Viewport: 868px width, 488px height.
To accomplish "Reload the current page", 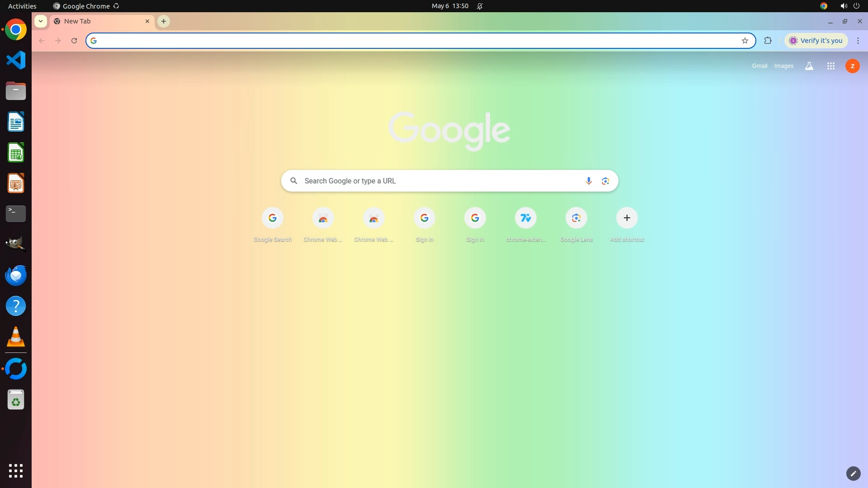I will point(74,41).
